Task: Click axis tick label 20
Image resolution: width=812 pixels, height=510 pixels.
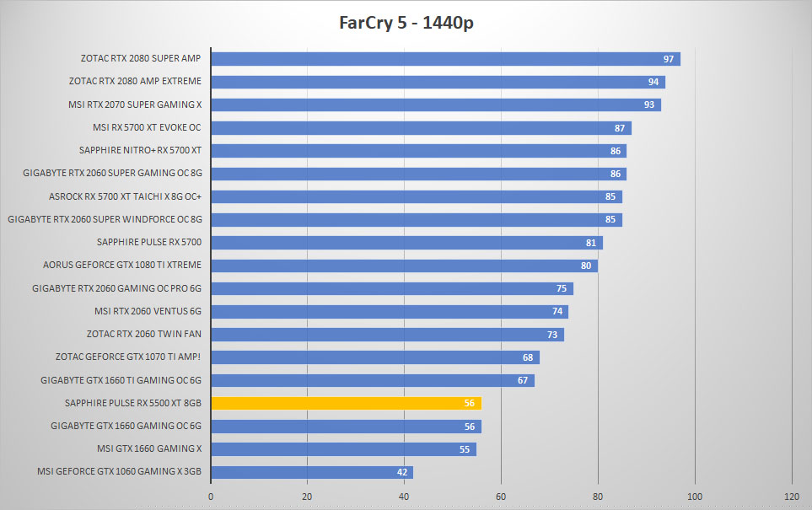Action: 307,497
